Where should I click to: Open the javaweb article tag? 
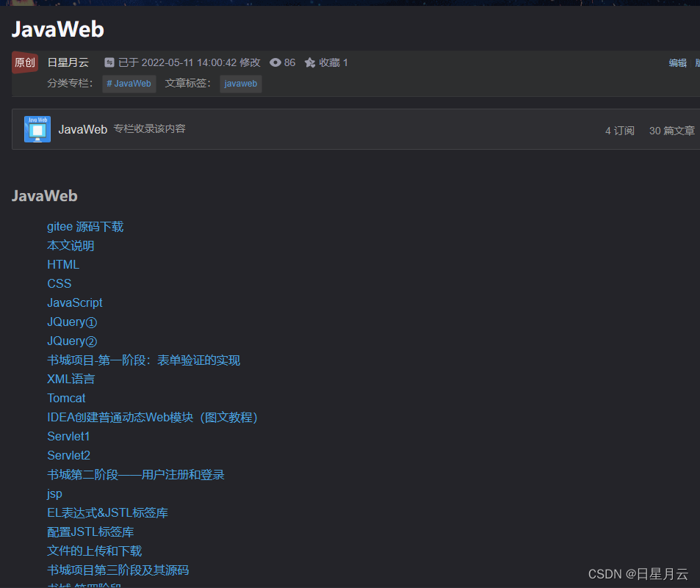241,84
